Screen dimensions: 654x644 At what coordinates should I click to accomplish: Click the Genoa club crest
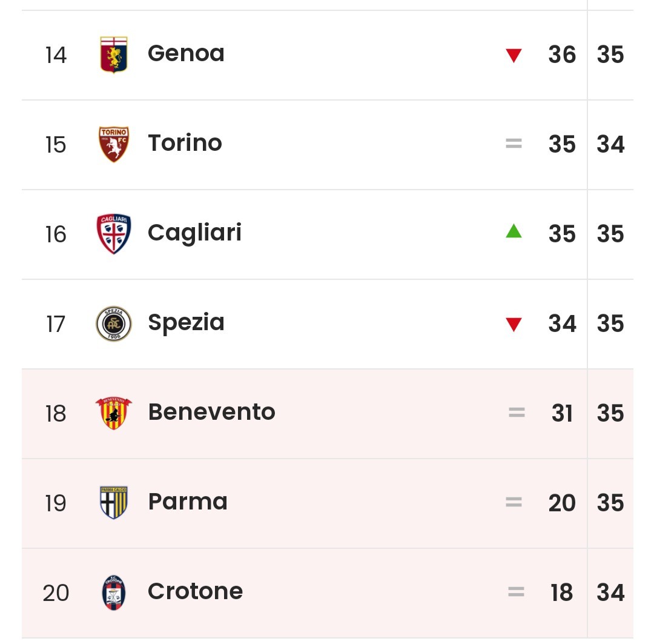(113, 55)
